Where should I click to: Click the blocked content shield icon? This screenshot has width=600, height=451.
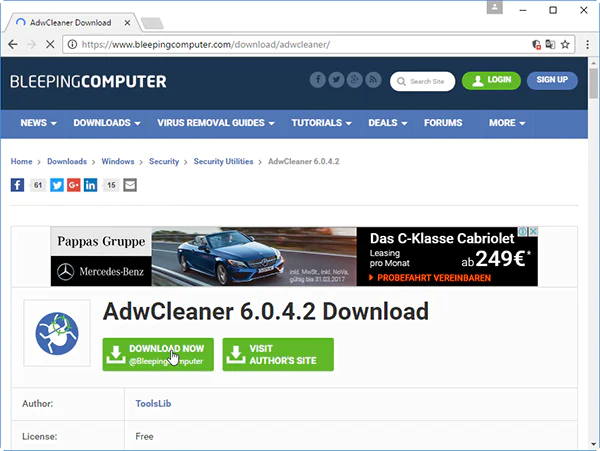(x=536, y=44)
